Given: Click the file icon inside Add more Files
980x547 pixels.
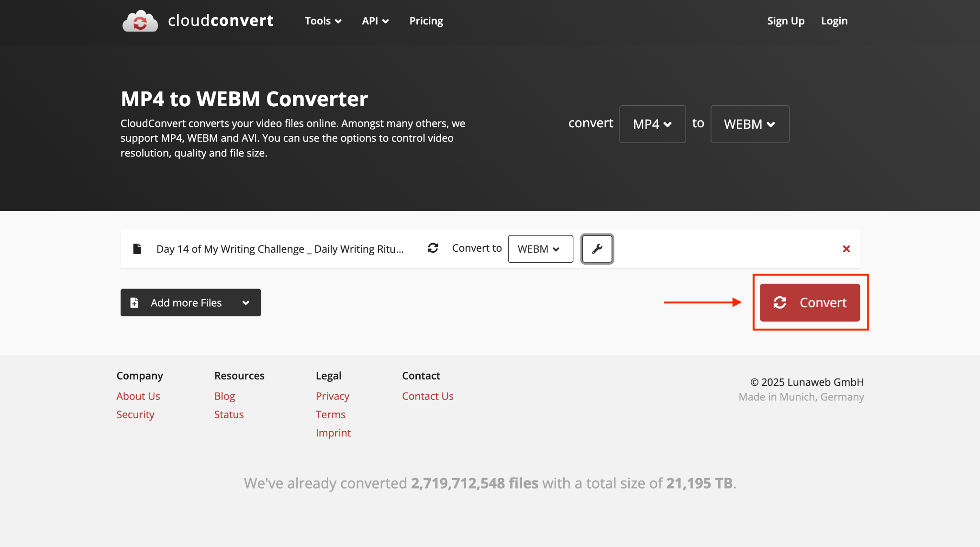Looking at the screenshot, I should (134, 302).
